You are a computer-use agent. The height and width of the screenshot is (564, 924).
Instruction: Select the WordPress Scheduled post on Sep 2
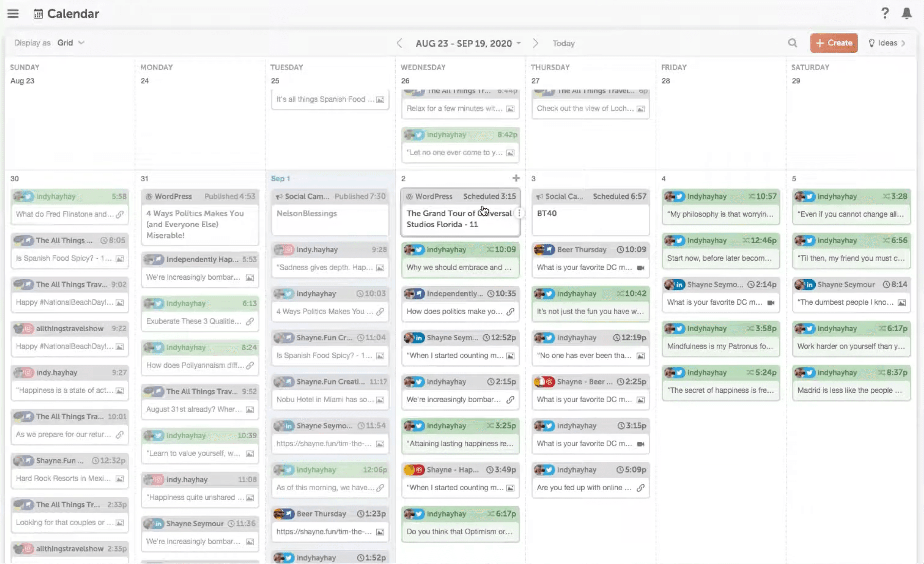click(x=460, y=210)
